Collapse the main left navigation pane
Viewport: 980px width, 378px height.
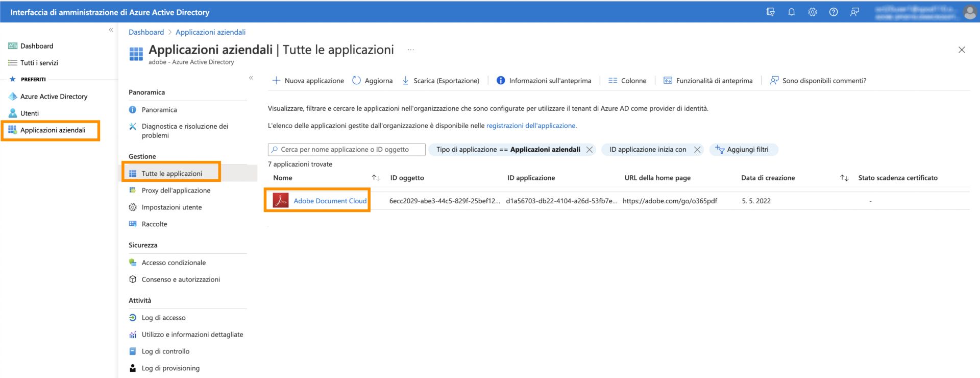coord(111,30)
